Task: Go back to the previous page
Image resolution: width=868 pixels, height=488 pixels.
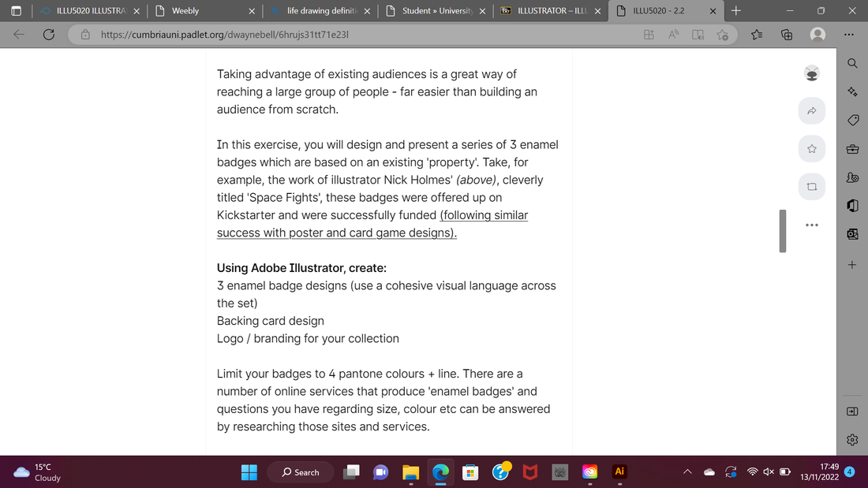Action: click(19, 35)
